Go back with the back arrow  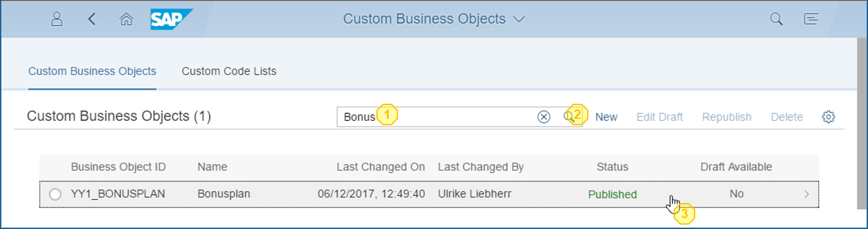point(92,19)
